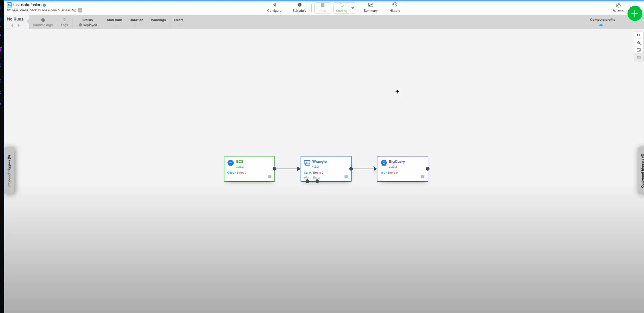The height and width of the screenshot is (313, 644).
Task: Click the Wrangler node plugin icon
Action: click(x=307, y=163)
